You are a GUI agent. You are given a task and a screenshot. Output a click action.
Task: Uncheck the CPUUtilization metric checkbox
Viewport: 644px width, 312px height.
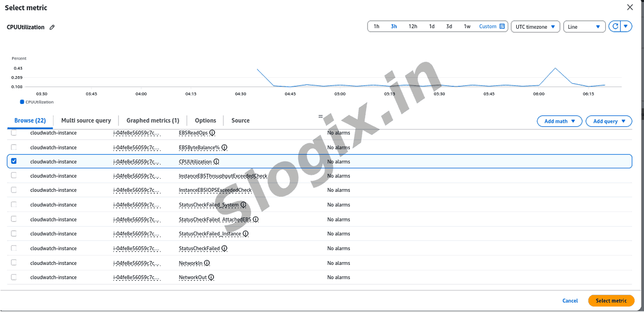(x=14, y=161)
